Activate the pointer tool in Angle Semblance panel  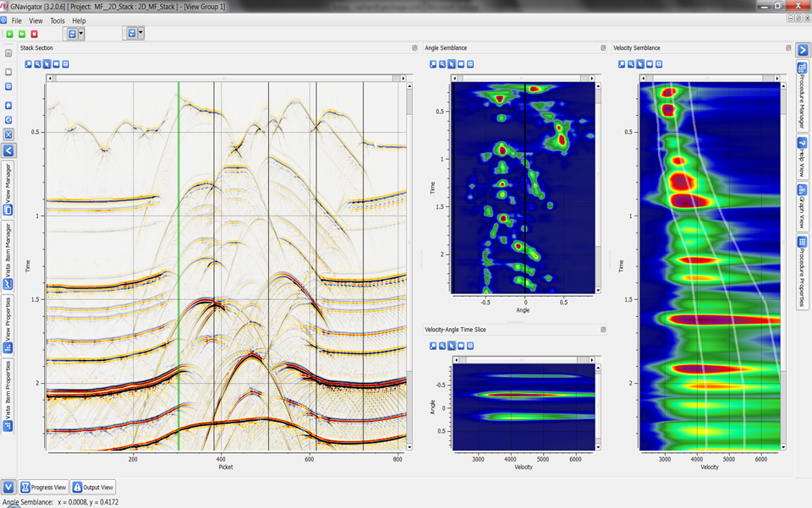[x=451, y=64]
